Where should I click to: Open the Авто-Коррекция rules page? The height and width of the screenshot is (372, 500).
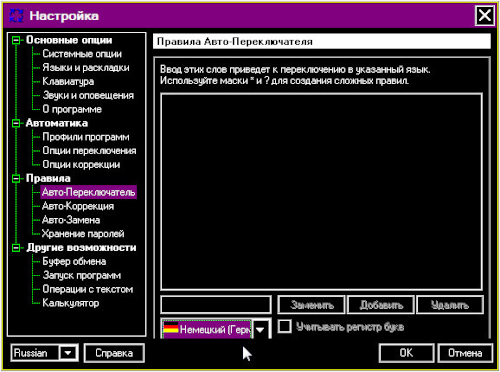[x=78, y=206]
